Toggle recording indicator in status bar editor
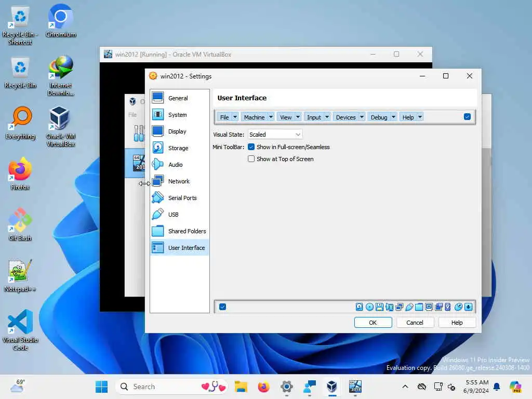 tap(438, 307)
